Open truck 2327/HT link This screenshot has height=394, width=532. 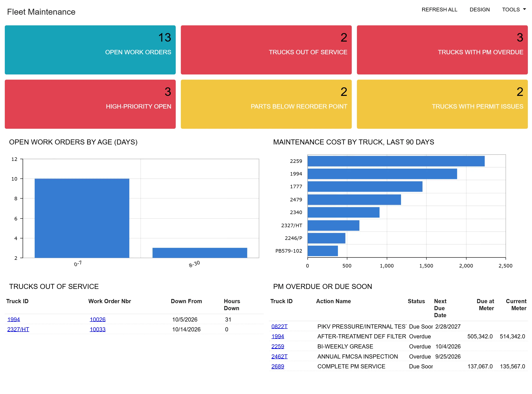(x=18, y=329)
